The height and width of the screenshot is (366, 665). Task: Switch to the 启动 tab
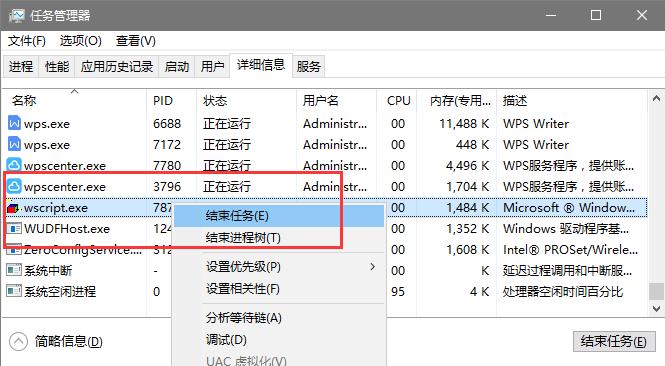[x=176, y=67]
